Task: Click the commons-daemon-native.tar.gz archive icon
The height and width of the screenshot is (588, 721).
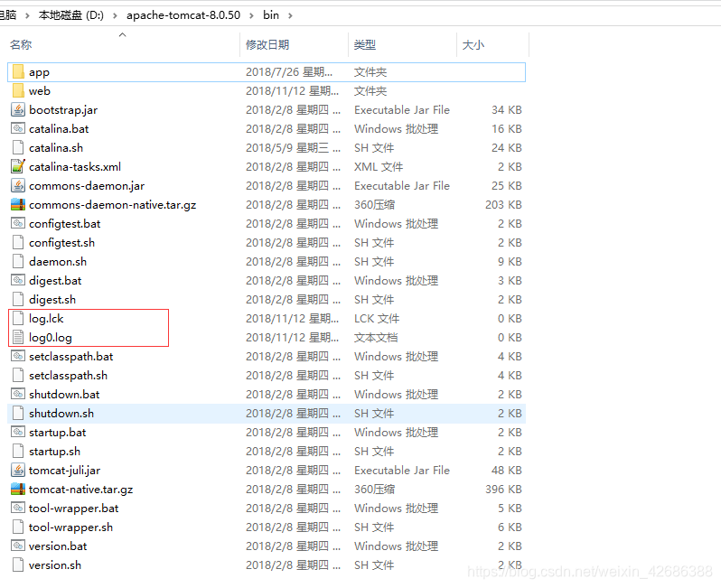Action: (18, 205)
